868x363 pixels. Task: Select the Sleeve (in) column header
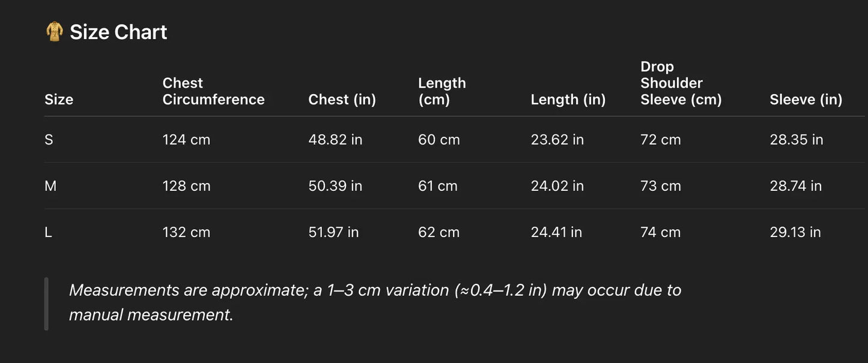click(x=806, y=100)
